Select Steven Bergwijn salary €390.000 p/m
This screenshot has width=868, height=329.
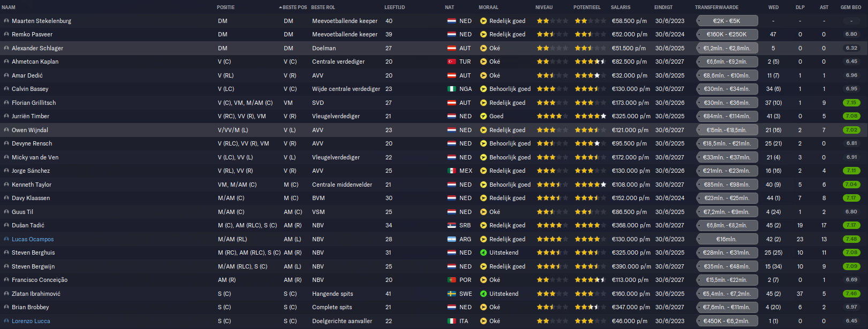click(x=631, y=266)
